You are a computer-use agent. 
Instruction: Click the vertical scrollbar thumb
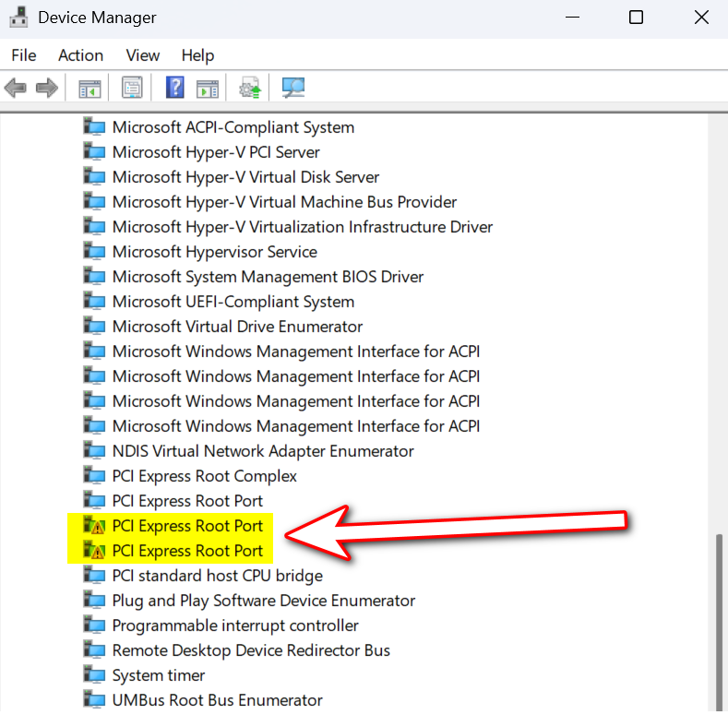pos(719,622)
